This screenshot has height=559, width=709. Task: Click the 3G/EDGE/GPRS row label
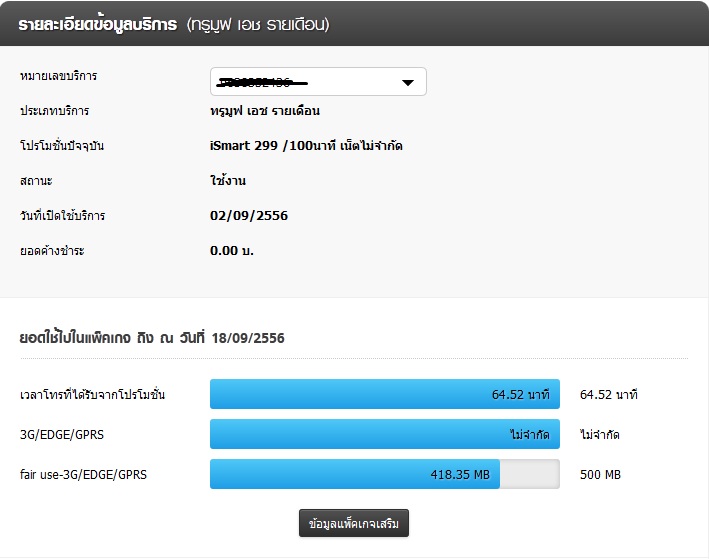click(x=62, y=435)
